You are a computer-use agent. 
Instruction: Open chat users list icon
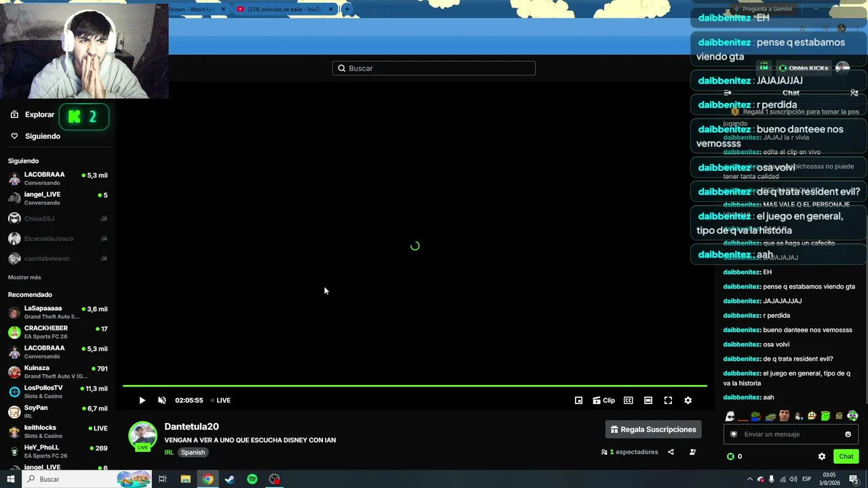pos(854,93)
